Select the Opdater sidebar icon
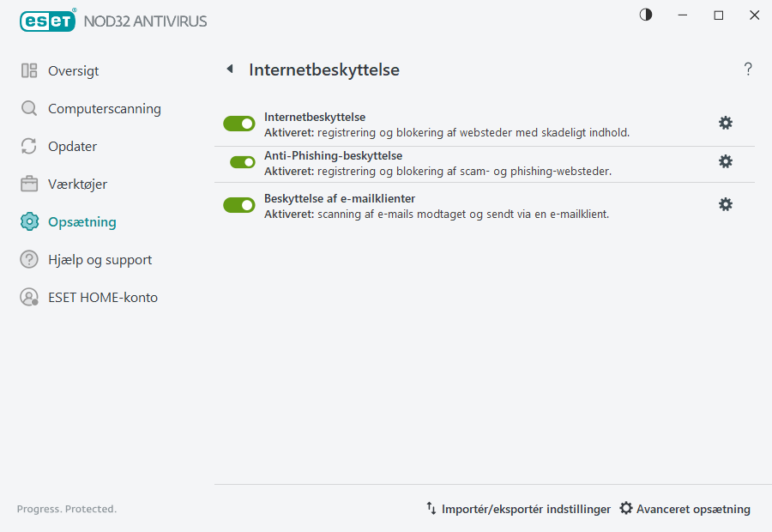772x532 pixels. (29, 146)
